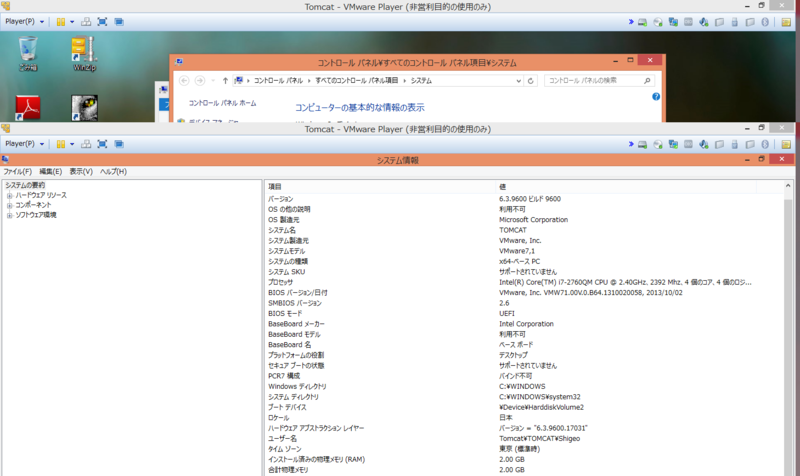This screenshot has width=800, height=476.
Task: Click network adapter icon, desktop-view Player toolbar
Action: 673,22
